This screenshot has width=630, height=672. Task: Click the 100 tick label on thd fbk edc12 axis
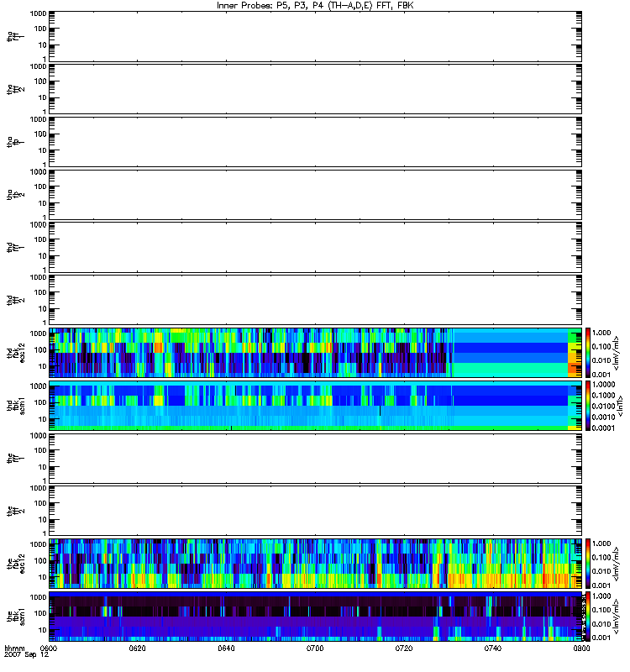click(40, 349)
